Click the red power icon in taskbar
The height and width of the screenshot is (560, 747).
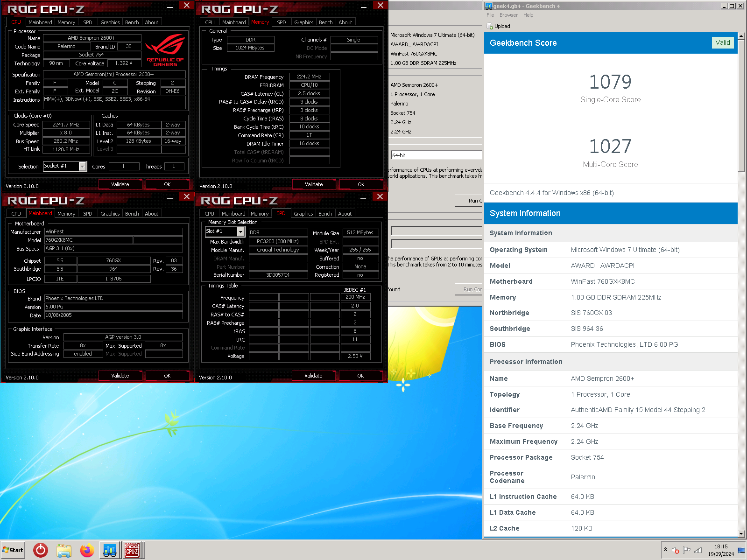(41, 550)
